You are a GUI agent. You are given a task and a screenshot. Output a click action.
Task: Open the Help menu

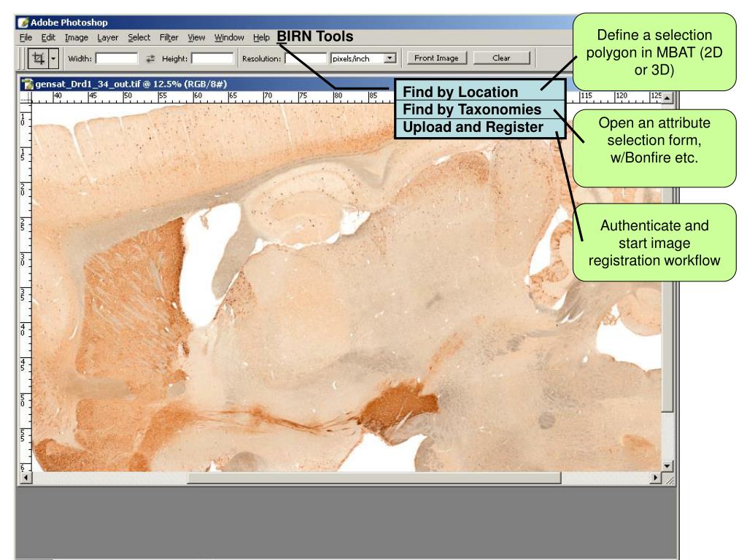261,38
